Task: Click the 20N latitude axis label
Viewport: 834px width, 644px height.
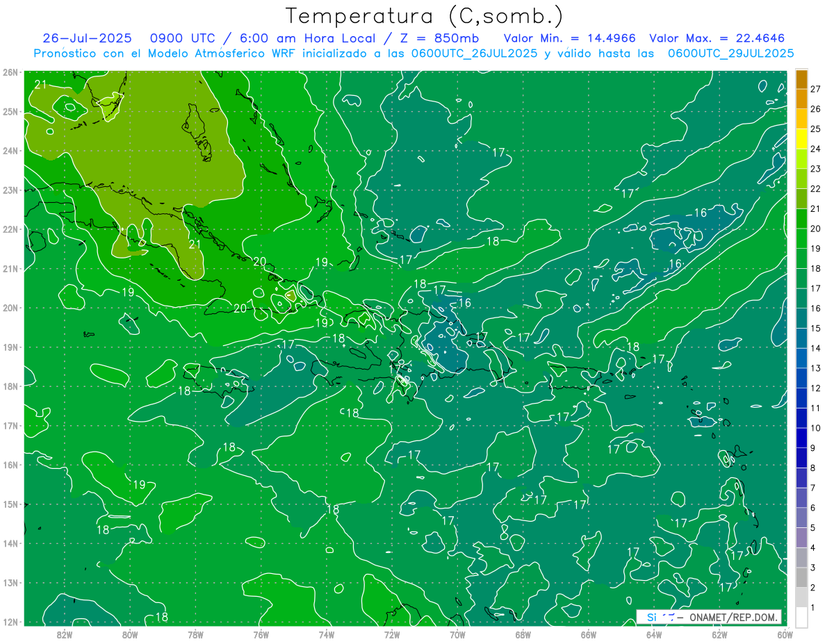Action: (x=10, y=308)
